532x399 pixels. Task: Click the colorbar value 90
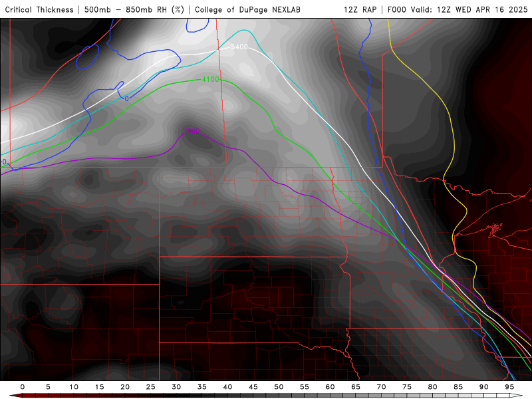(x=484, y=387)
